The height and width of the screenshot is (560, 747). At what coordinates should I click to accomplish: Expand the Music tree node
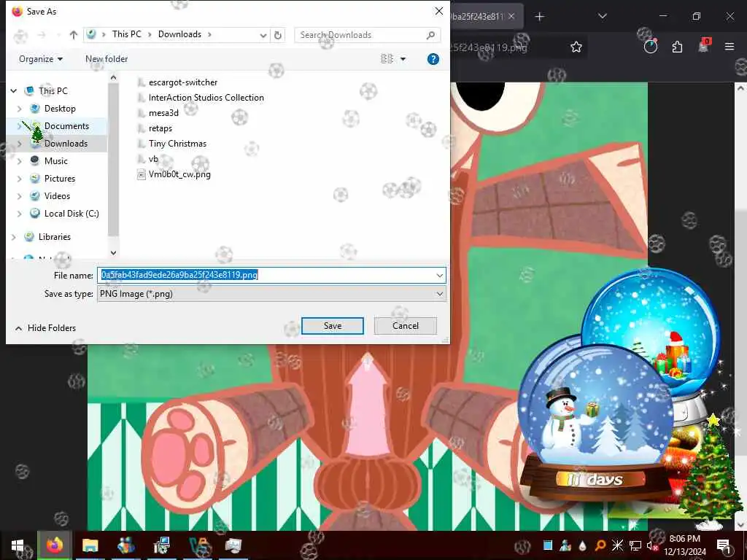pyautogui.click(x=20, y=161)
